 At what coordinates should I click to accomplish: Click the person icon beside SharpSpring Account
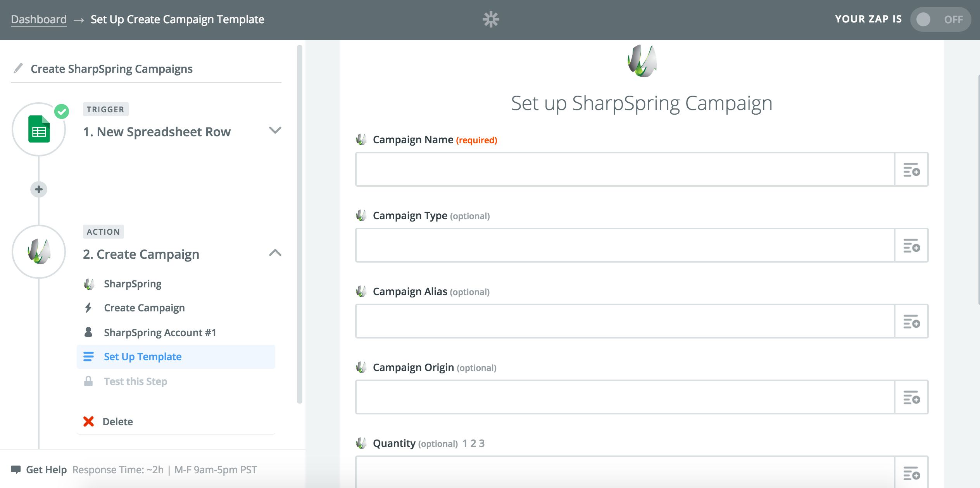[88, 332]
